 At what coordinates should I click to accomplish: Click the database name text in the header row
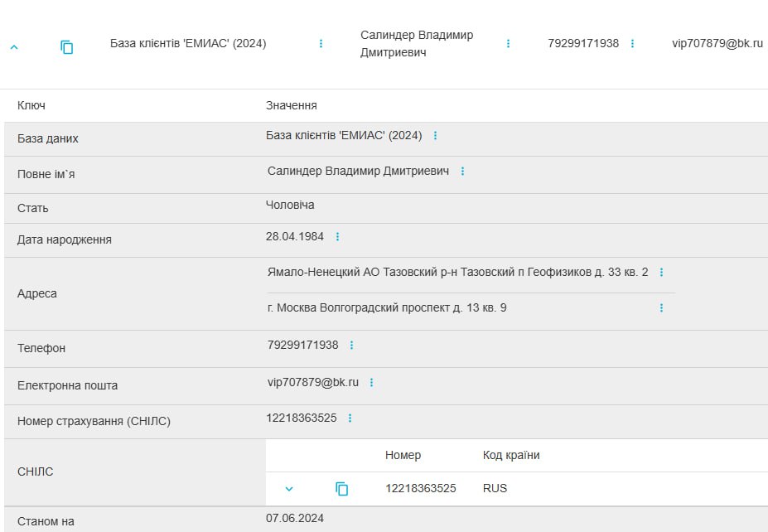(x=188, y=43)
